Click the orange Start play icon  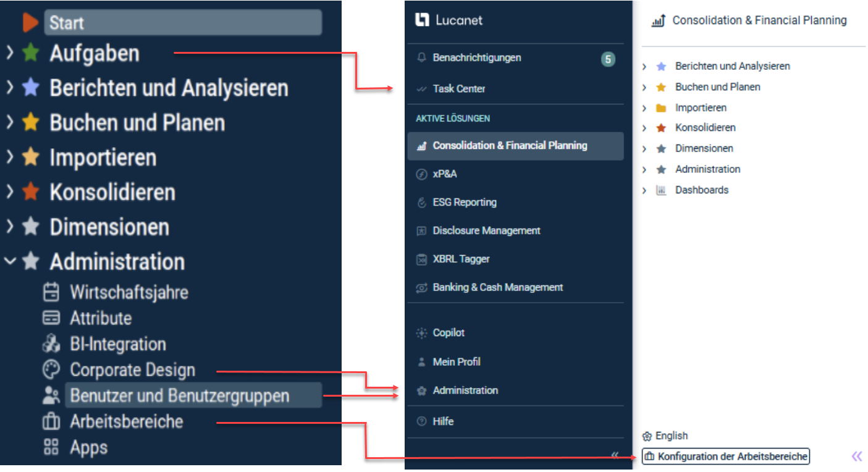30,22
